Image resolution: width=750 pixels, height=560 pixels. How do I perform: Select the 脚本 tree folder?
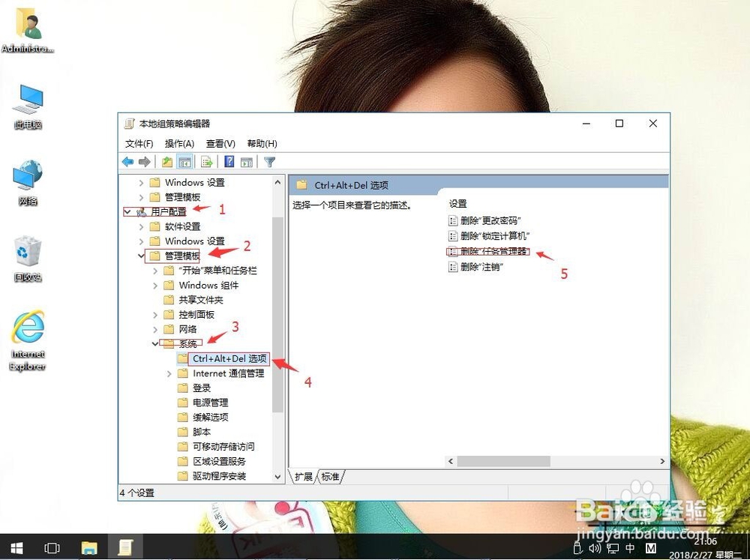click(195, 432)
